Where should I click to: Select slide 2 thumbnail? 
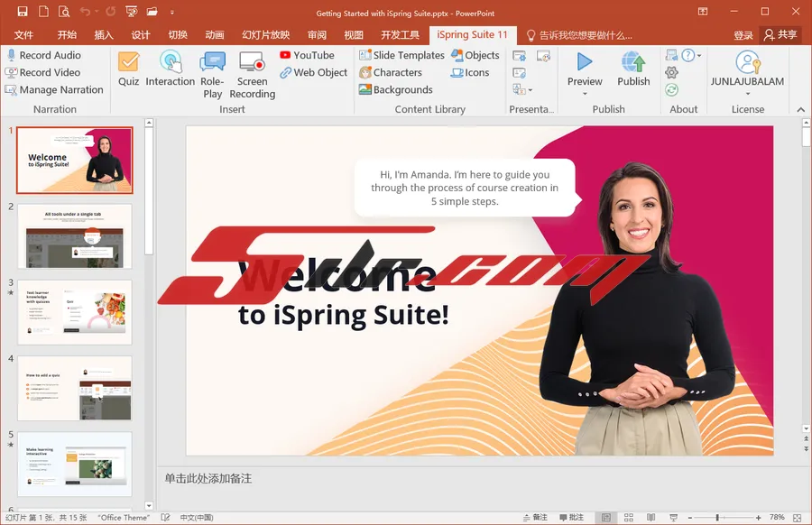point(75,236)
